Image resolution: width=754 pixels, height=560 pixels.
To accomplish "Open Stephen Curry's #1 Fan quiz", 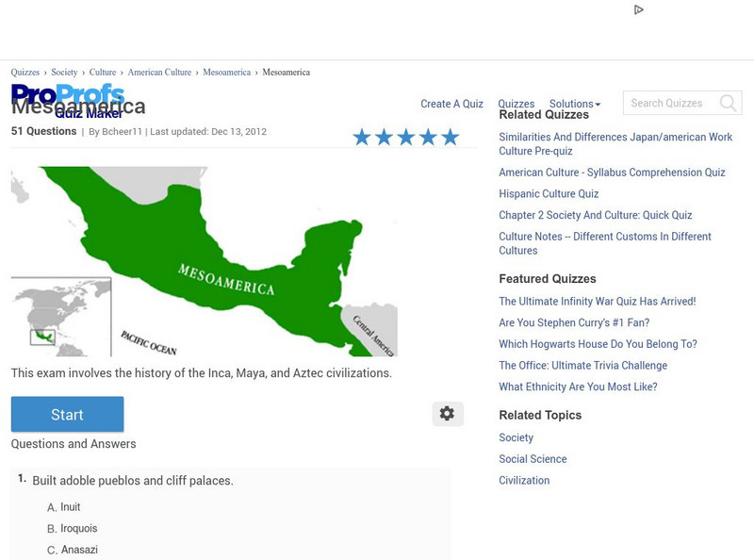I will 574,322.
